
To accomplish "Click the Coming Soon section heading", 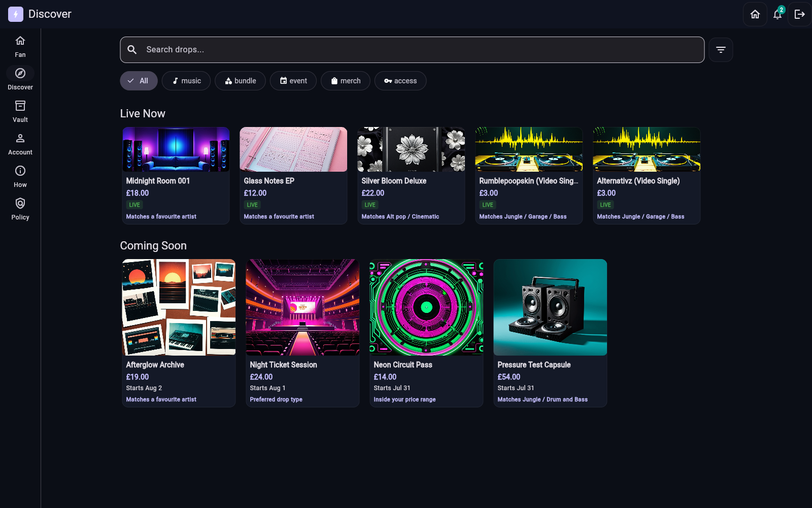I will point(153,245).
